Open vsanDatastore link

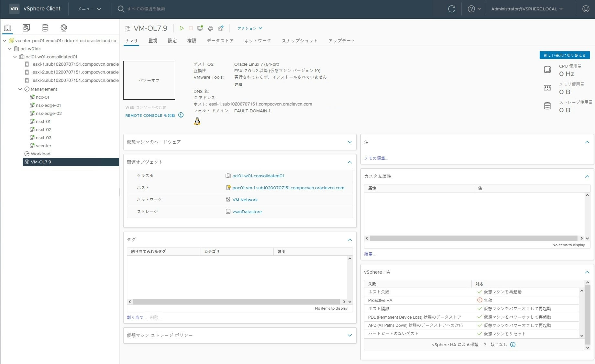pos(247,212)
